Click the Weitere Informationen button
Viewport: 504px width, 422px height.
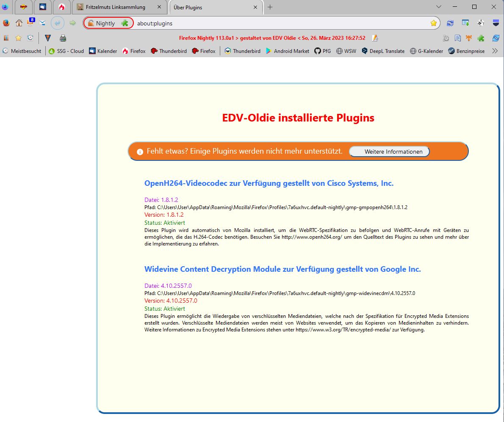389,152
